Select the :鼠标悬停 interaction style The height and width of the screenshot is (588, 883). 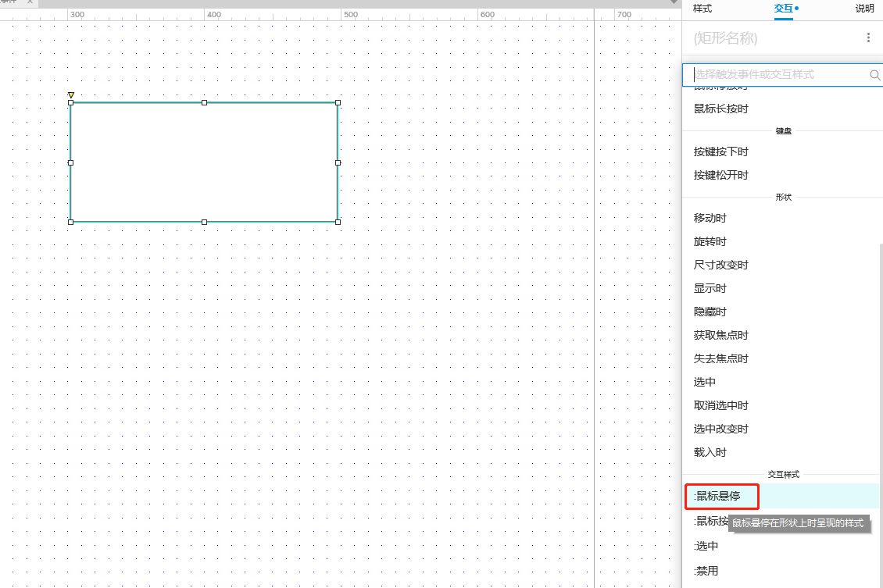[781, 496]
